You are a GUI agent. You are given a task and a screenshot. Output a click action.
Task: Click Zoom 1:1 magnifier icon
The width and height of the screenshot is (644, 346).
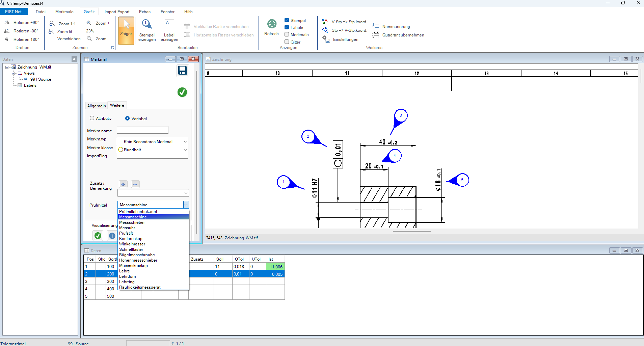[x=52, y=24]
